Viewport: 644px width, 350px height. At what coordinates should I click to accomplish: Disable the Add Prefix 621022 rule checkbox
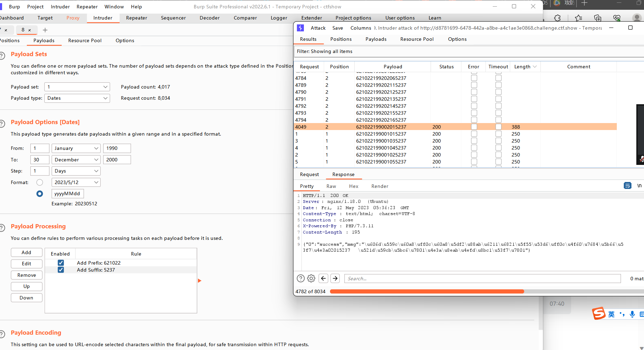(x=61, y=263)
